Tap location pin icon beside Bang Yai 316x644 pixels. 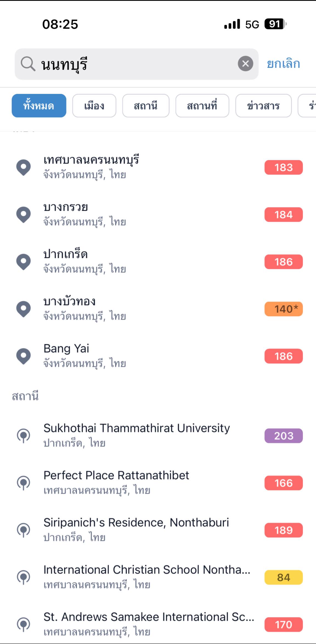tap(24, 356)
